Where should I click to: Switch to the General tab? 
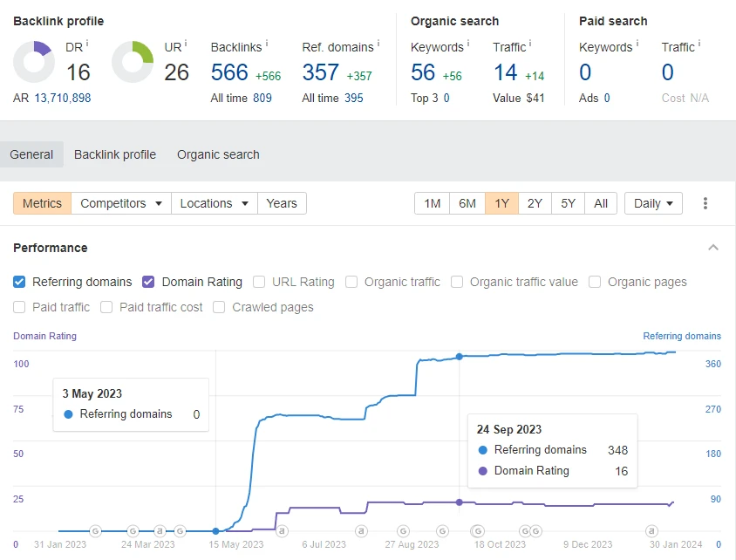31,154
